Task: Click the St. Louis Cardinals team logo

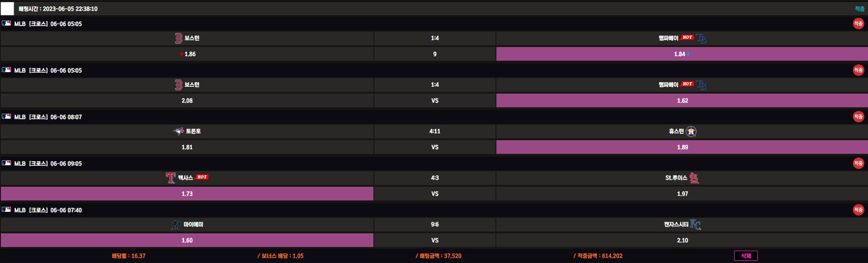Action: [x=694, y=178]
